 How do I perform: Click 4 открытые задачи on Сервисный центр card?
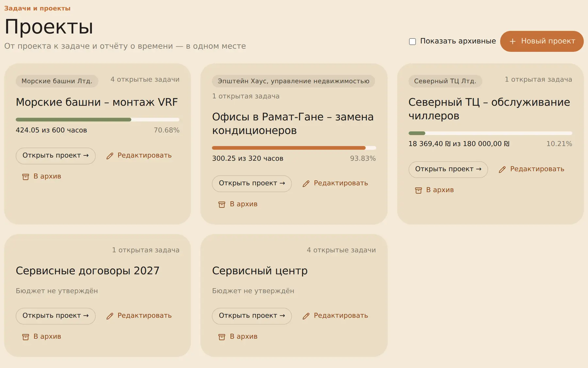point(341,250)
